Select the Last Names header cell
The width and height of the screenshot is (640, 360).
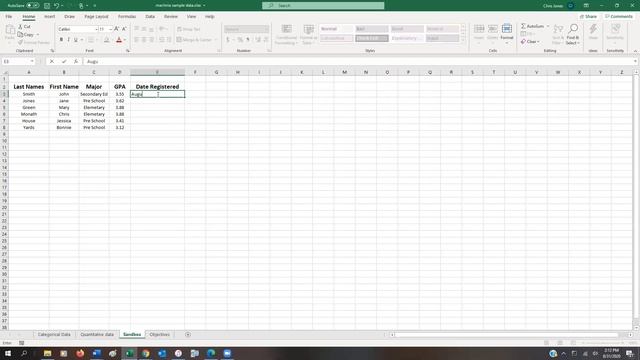pos(29,87)
